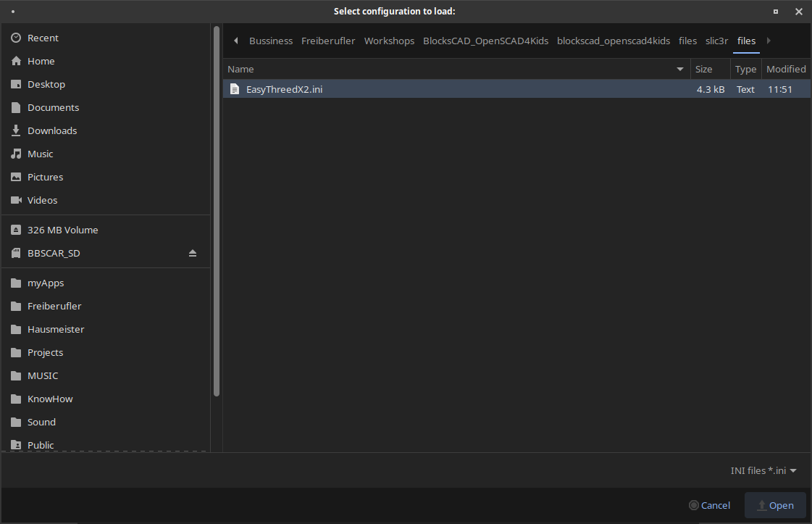Click the 326 MB Volume drive icon
The height and width of the screenshot is (524, 812).
point(16,230)
